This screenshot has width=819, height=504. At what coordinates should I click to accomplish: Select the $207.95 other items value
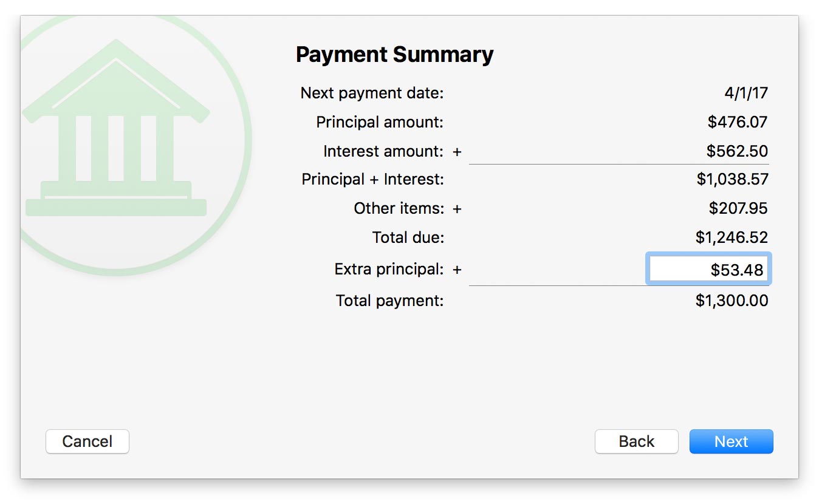click(738, 208)
